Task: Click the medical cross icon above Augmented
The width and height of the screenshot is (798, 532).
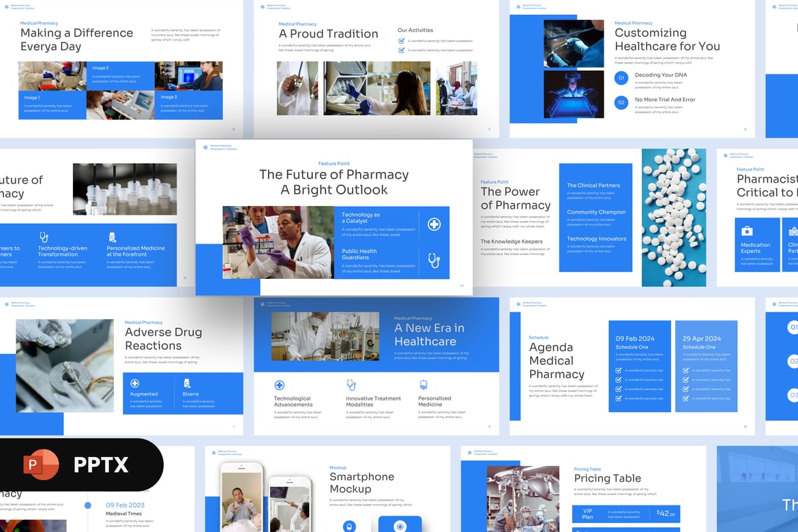Action: [135, 383]
